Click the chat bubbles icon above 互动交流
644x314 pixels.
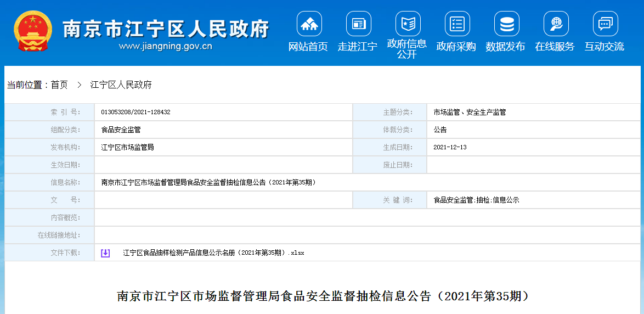(606, 24)
